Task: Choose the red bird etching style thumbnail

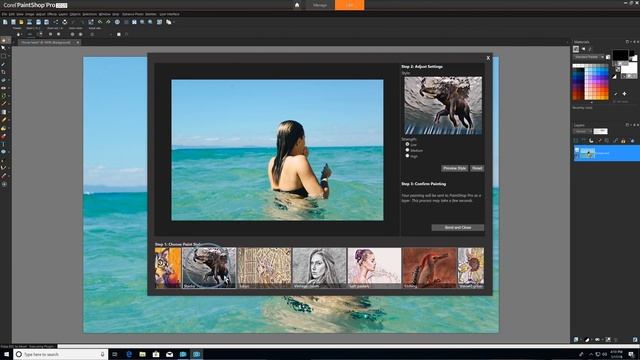Action: [x=429, y=267]
